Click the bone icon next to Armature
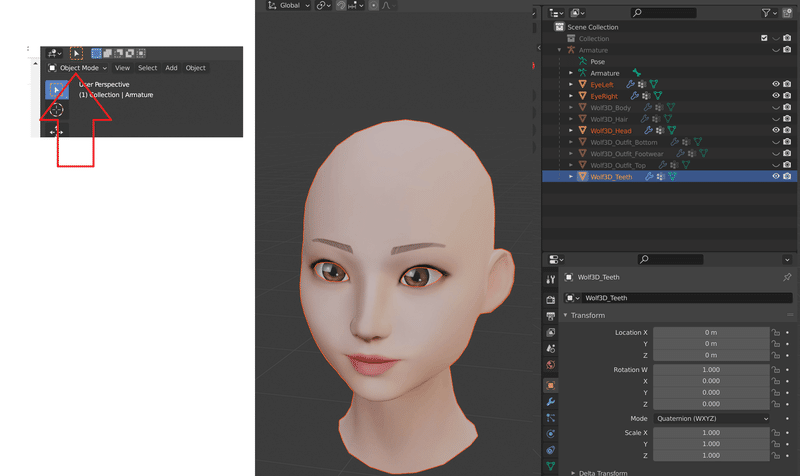Viewport: 800px width, 476px height. (x=636, y=73)
